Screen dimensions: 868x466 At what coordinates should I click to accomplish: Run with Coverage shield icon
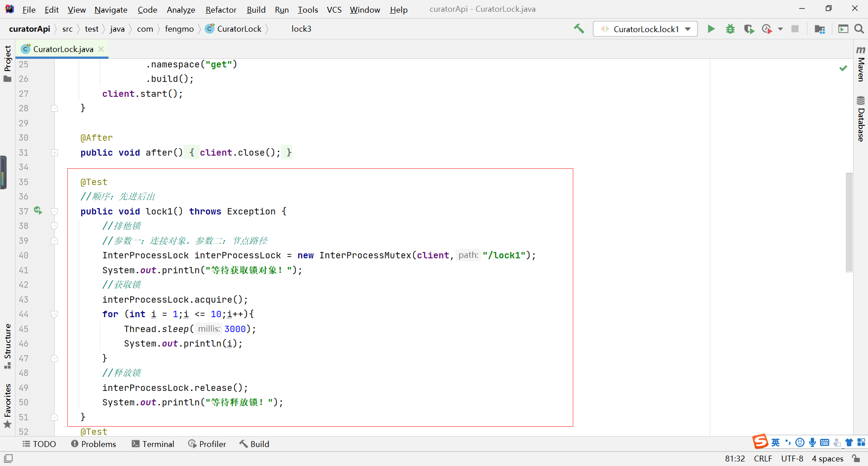[749, 29]
